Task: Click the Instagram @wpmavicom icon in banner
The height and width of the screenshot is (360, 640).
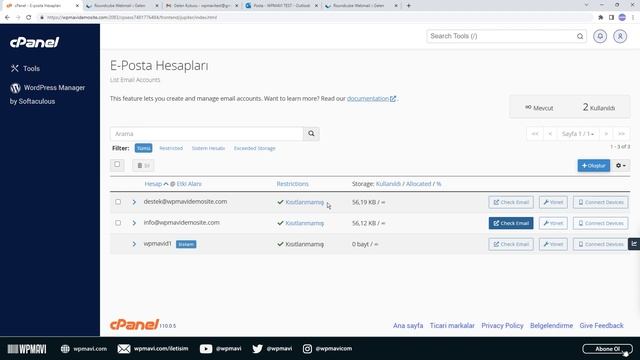Action: (307, 349)
